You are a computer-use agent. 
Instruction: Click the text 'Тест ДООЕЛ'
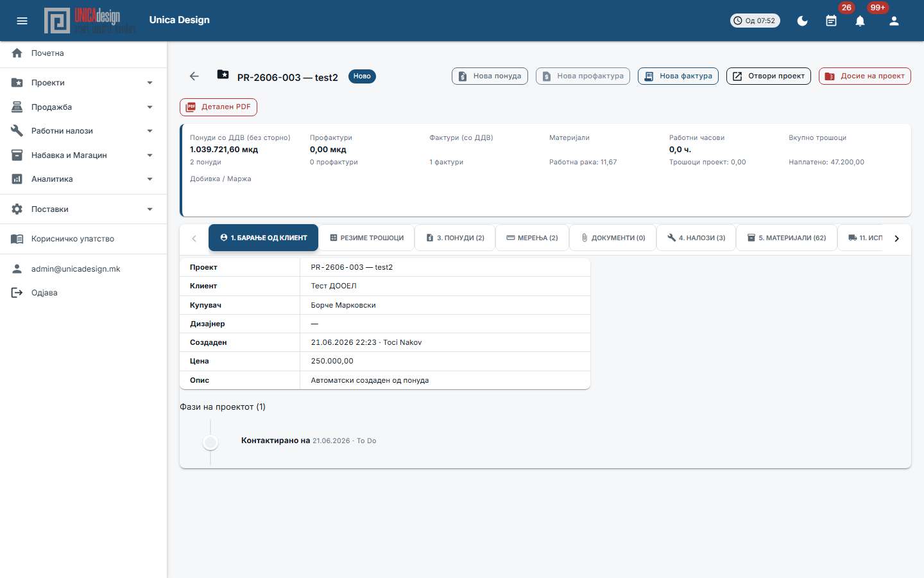(x=334, y=286)
